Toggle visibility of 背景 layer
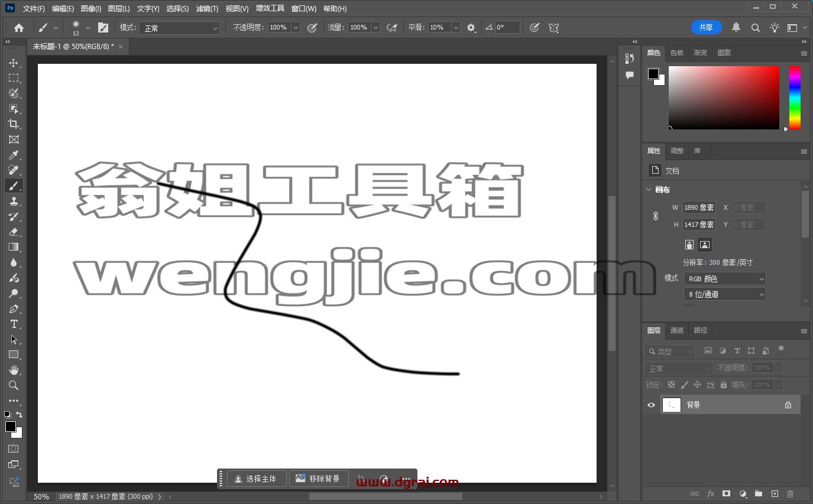This screenshot has width=813, height=504. [651, 405]
